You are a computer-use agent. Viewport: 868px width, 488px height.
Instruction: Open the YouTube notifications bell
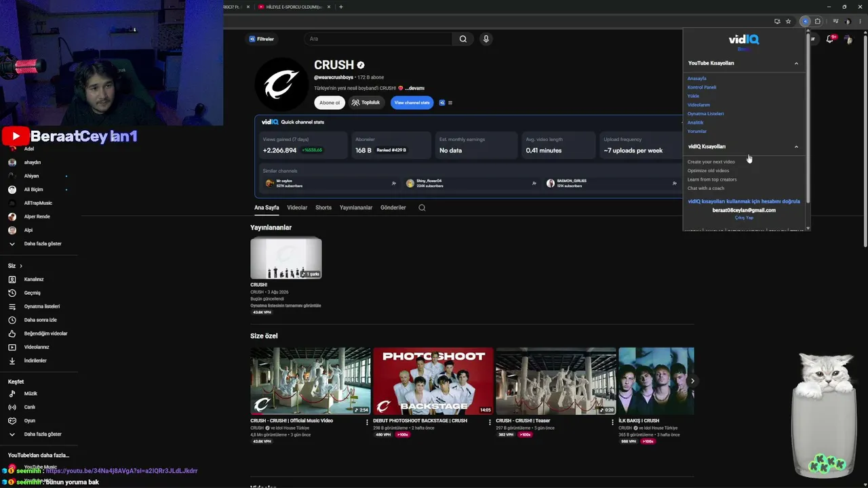pyautogui.click(x=829, y=39)
